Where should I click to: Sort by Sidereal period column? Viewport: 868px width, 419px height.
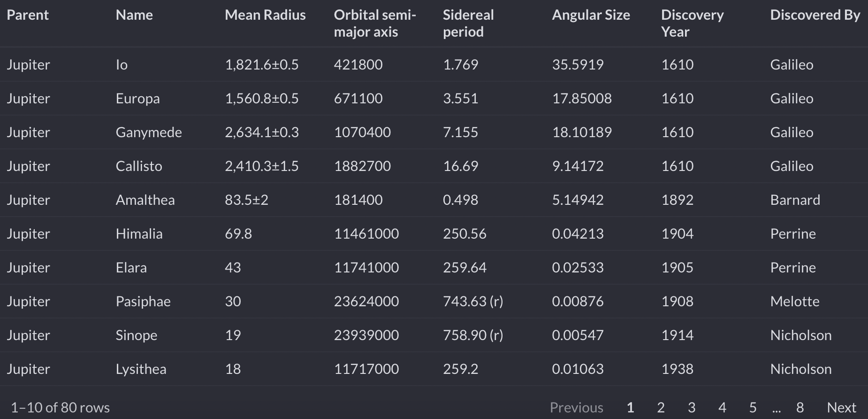pos(468,23)
